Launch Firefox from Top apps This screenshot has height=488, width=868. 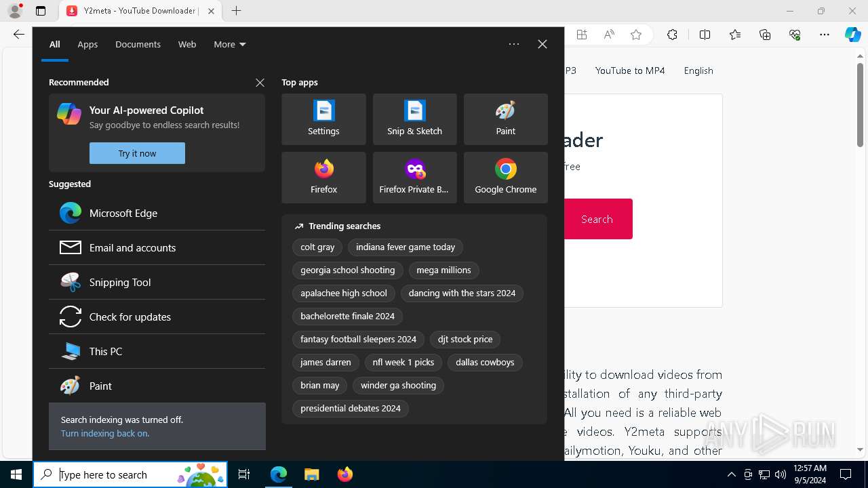(323, 178)
